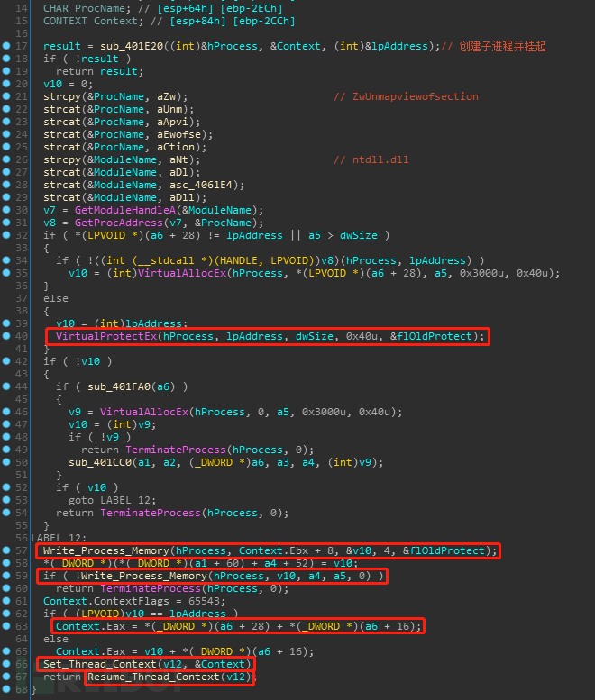Click TerminateProcess on line 49
This screenshot has width=595, height=700.
tap(176, 450)
